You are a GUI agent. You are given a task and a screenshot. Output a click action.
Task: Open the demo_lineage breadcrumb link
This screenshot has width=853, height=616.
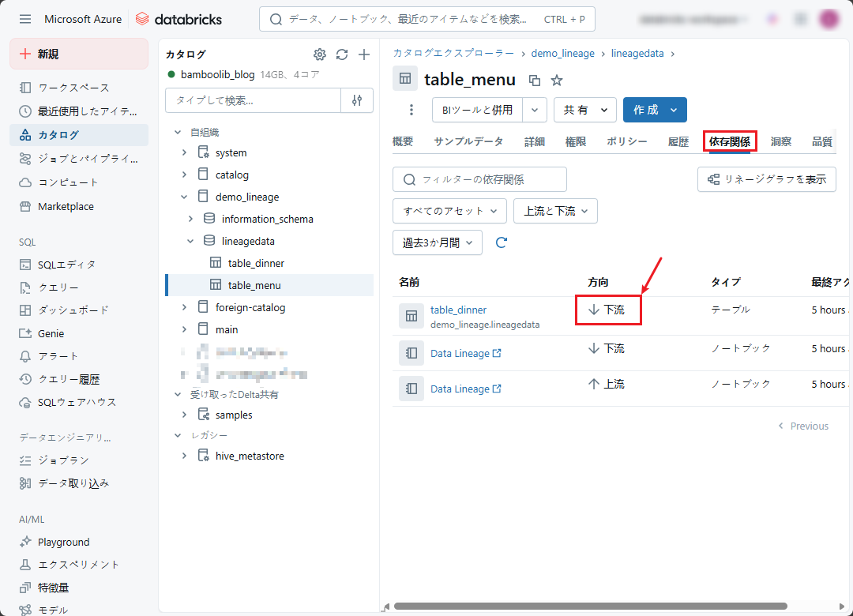[562, 54]
